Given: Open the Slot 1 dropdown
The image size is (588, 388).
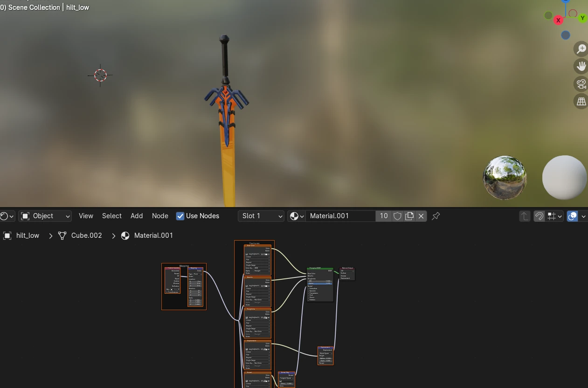Looking at the screenshot, I should point(261,216).
